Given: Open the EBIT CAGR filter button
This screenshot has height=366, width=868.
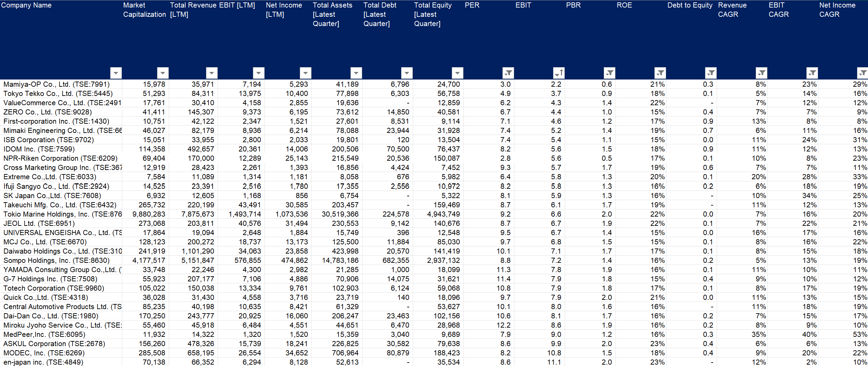Looking at the screenshot, I should 812,73.
